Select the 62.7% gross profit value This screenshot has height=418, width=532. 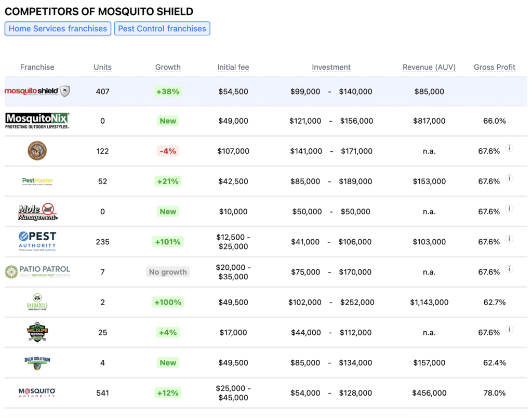[495, 302]
